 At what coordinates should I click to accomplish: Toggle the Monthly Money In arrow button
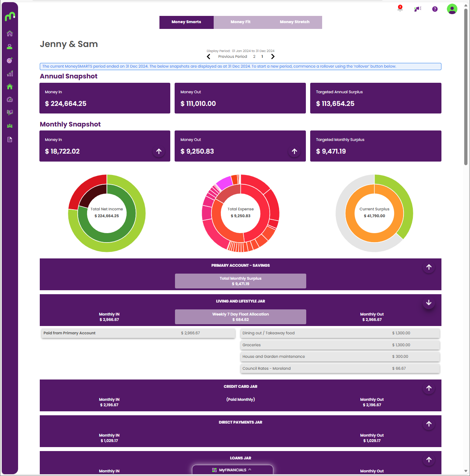(159, 151)
